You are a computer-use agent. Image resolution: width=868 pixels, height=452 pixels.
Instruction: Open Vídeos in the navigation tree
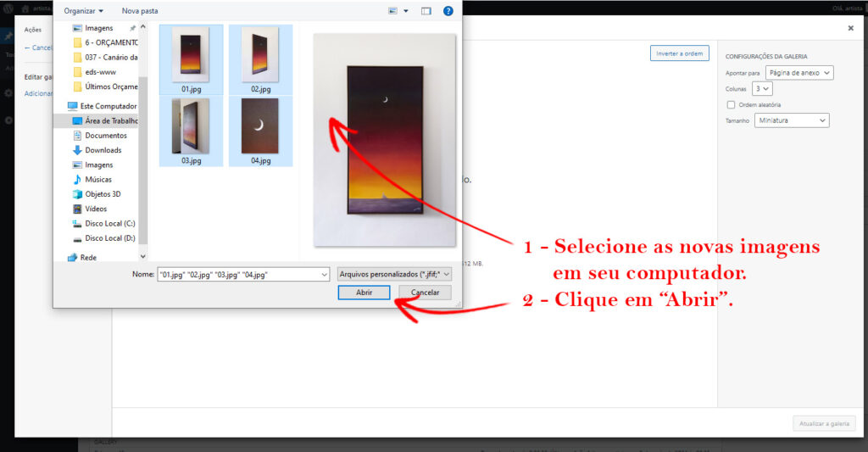coord(90,209)
